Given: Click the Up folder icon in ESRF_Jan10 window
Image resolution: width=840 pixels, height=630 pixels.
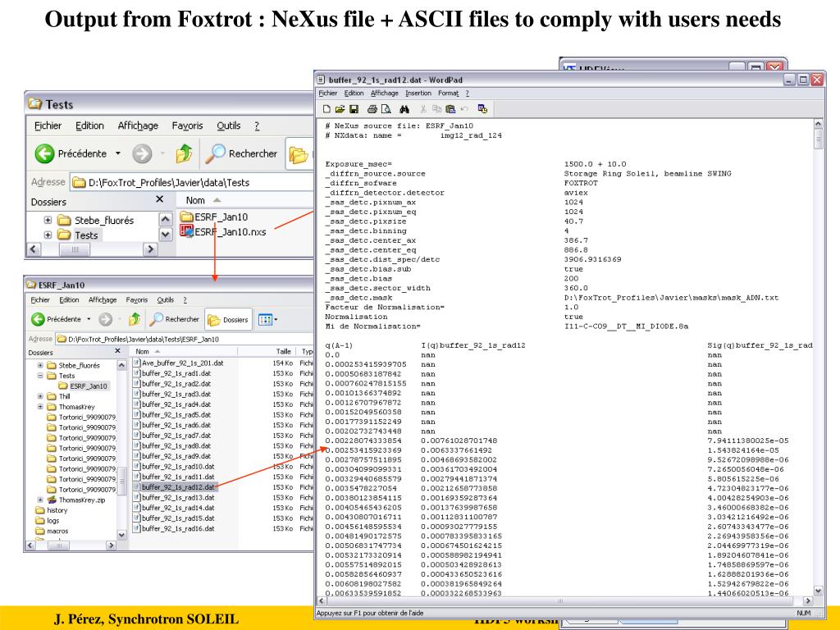Looking at the screenshot, I should [134, 319].
